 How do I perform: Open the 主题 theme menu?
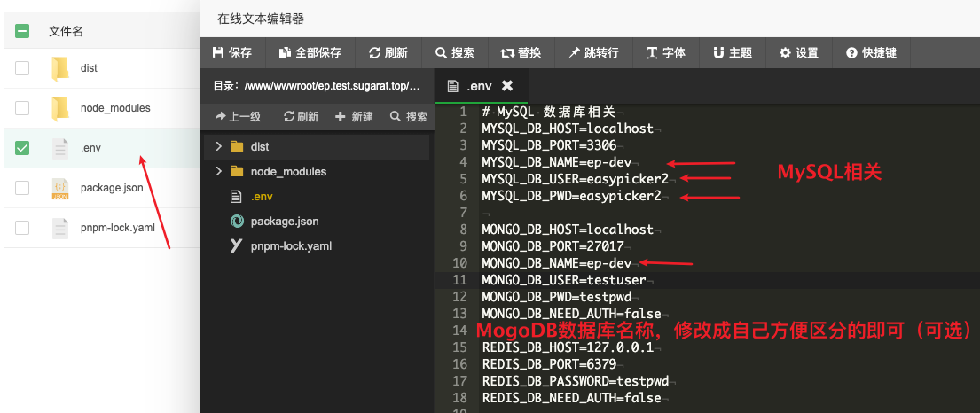(x=733, y=53)
